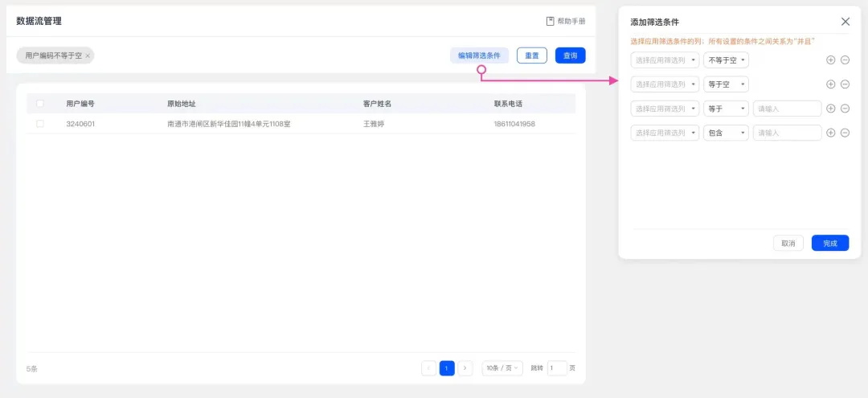Click the 联系电话 column header
Image resolution: width=868 pixels, height=398 pixels.
coord(508,104)
